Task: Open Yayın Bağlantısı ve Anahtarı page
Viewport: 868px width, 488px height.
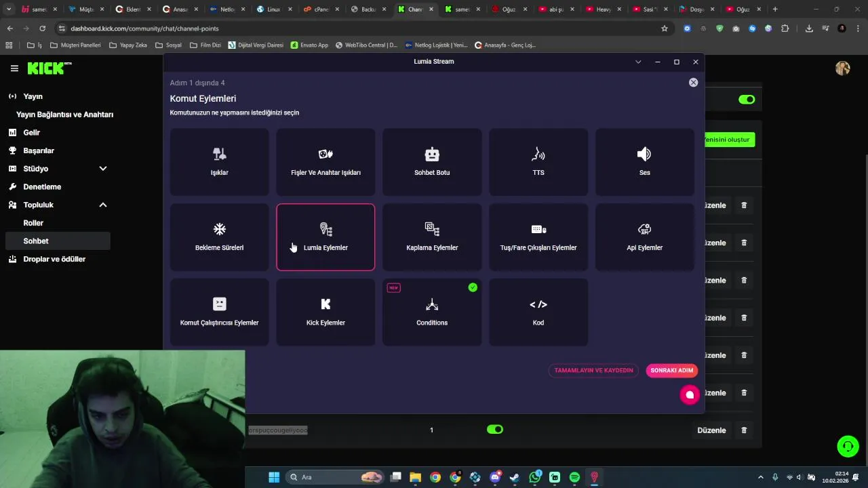Action: click(x=64, y=115)
